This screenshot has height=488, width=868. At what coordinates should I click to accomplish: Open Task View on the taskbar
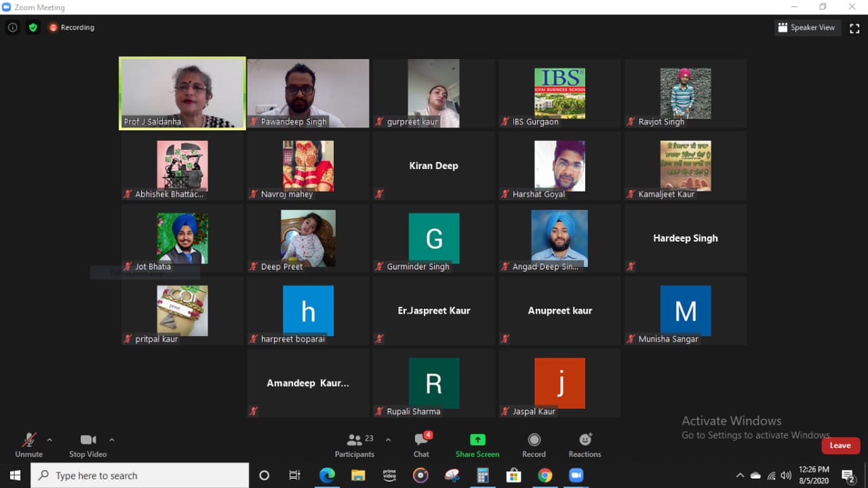click(294, 475)
